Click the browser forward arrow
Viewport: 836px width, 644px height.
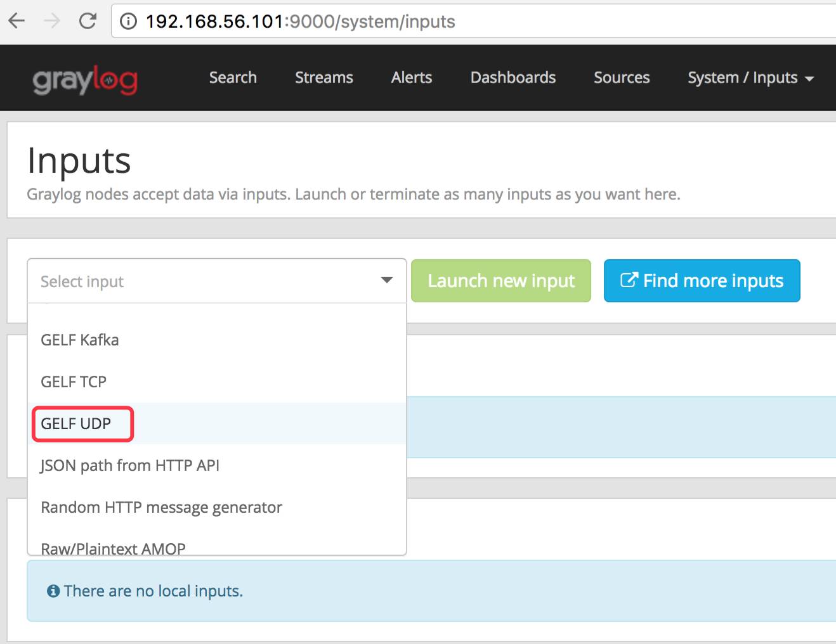click(52, 21)
